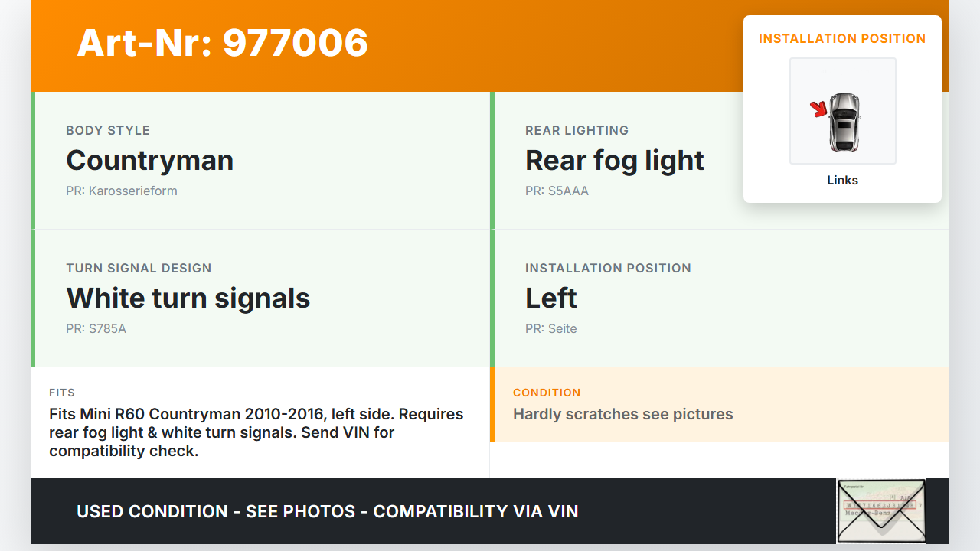Click the Left installation position value
The height and width of the screenshot is (551, 980).
coord(551,298)
